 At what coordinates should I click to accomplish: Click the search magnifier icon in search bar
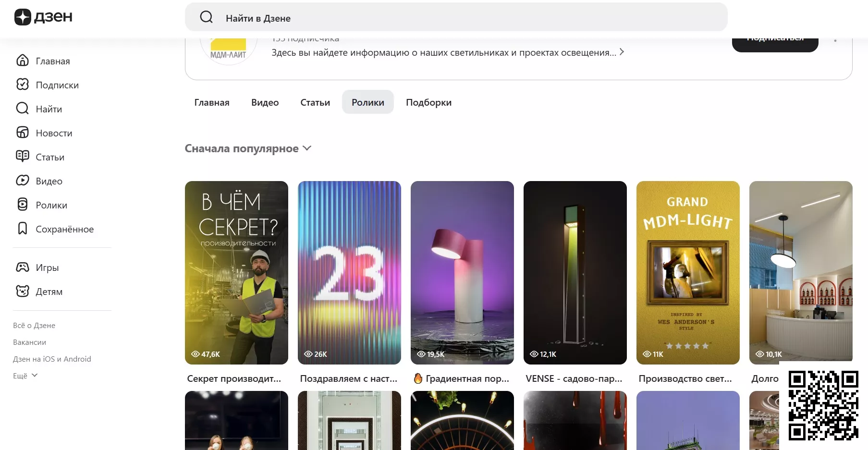tap(206, 17)
